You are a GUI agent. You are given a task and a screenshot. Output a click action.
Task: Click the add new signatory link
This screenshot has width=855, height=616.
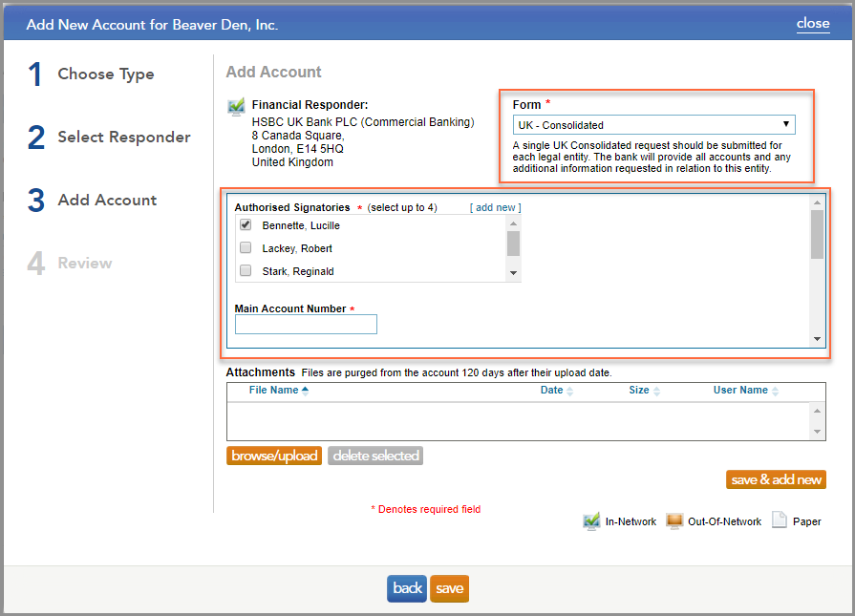(x=494, y=207)
